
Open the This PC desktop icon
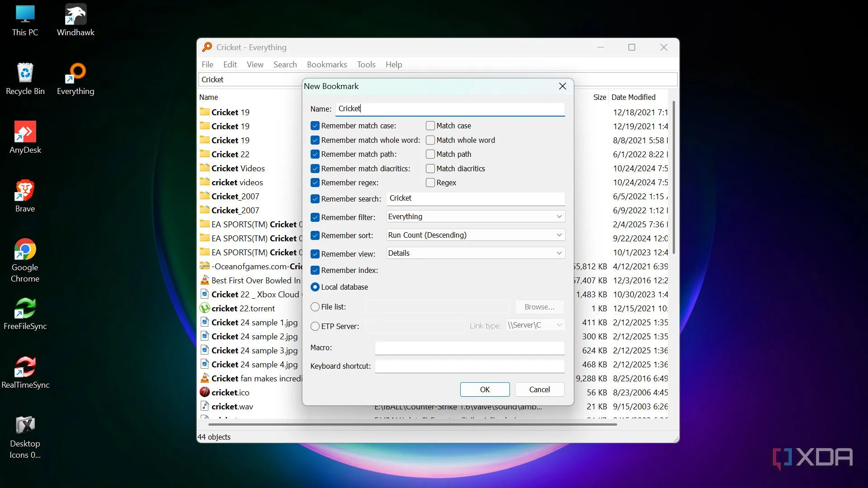pos(25,21)
